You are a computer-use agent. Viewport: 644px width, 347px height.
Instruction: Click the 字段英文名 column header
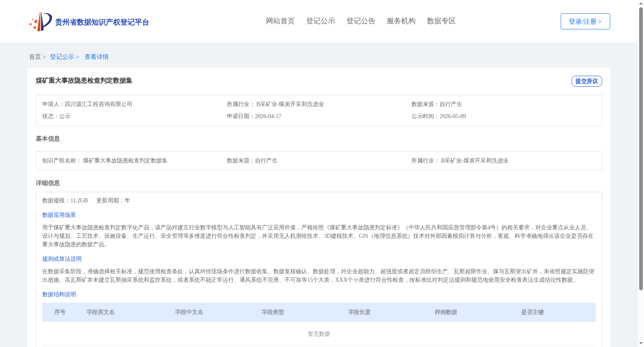click(101, 312)
